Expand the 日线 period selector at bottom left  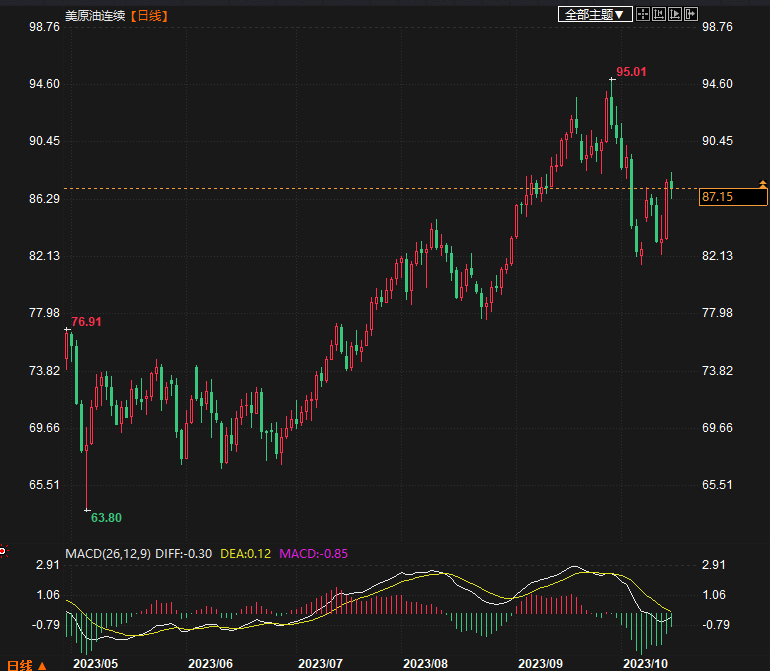pyautogui.click(x=26, y=664)
